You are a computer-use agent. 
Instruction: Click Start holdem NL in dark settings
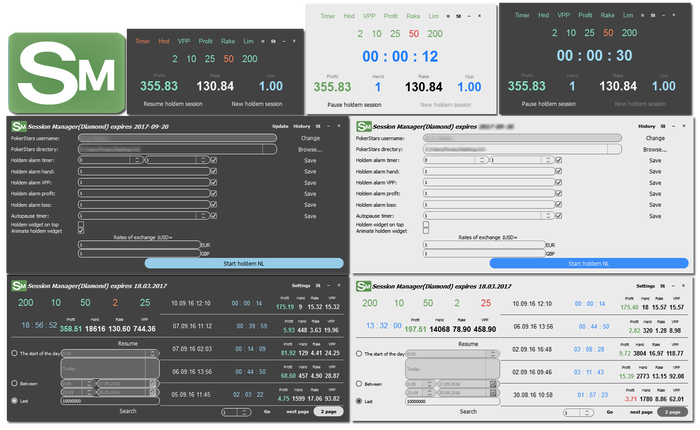click(244, 263)
